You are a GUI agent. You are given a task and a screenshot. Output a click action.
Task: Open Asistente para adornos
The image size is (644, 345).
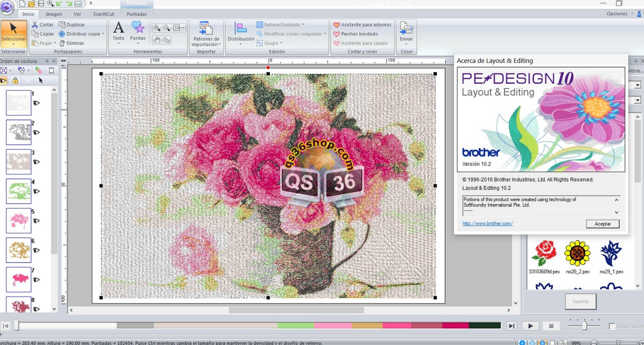click(362, 25)
